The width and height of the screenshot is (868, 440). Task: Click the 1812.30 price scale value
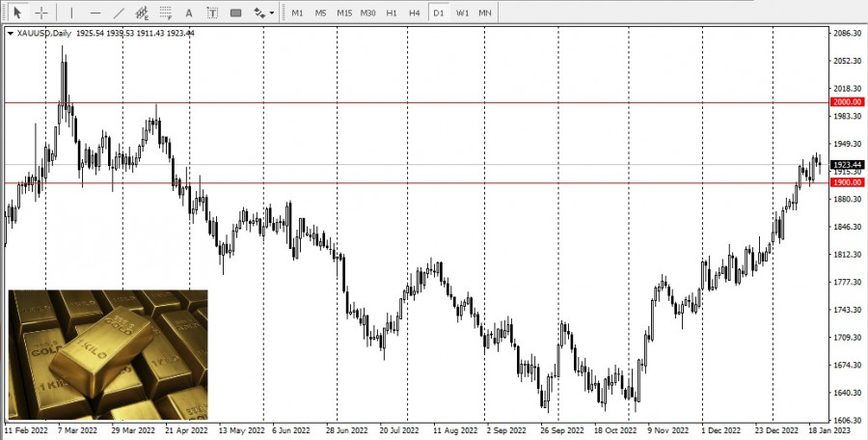[x=847, y=255]
